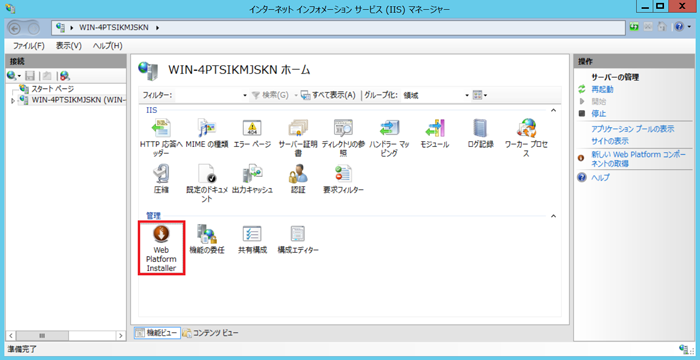The height and width of the screenshot is (360, 700).
Task: Open the 要求フィルター feature
Action: point(343,179)
